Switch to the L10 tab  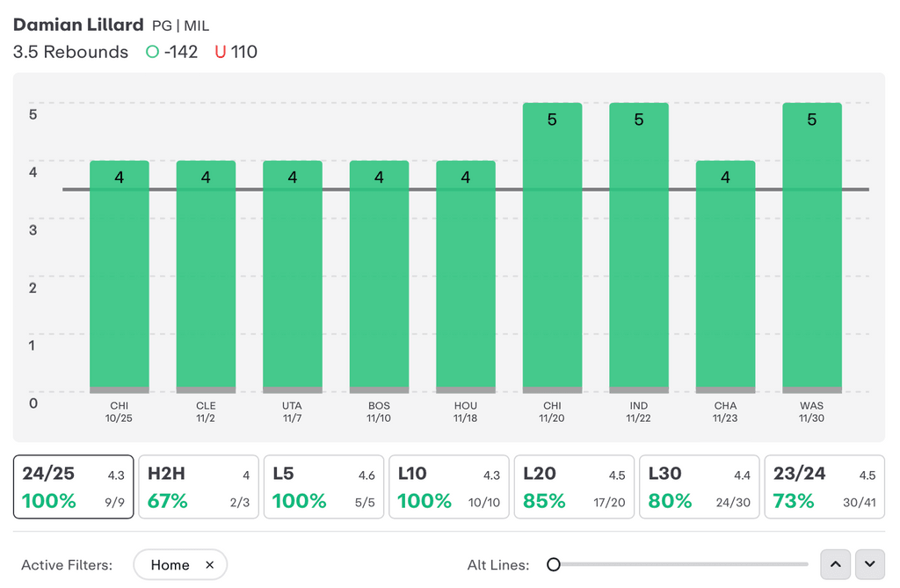pos(449,487)
